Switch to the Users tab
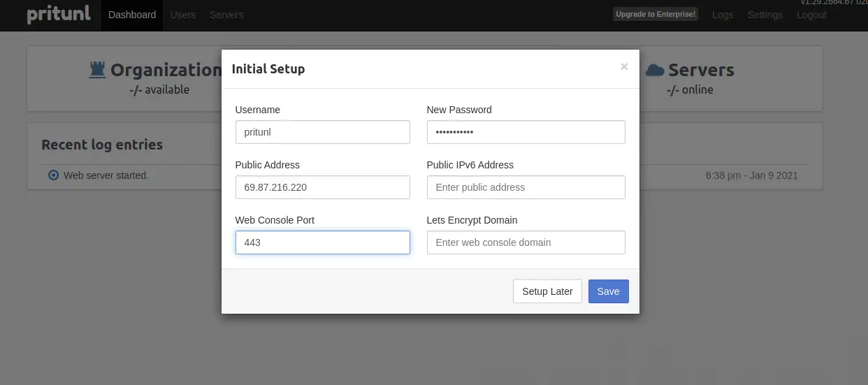Screen dimensions: 868x385 183,15
